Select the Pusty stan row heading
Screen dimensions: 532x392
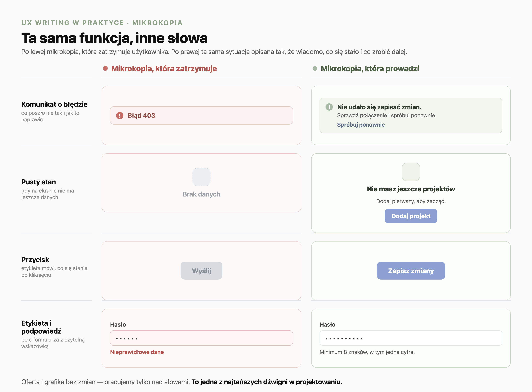click(38, 182)
